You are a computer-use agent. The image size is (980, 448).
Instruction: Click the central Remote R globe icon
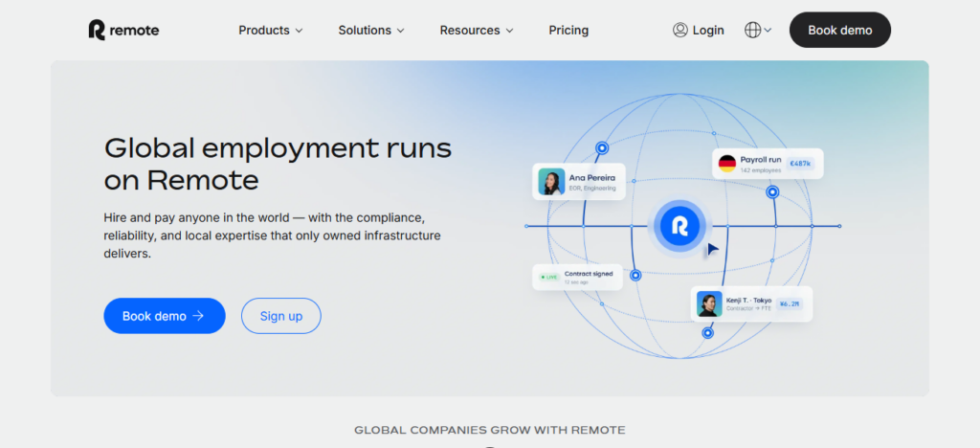[x=679, y=226]
